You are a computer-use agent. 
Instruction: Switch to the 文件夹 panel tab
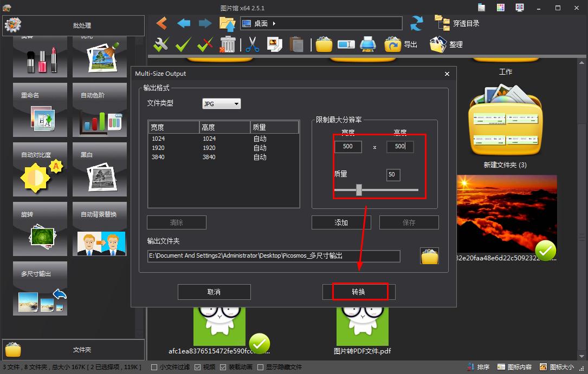[x=74, y=350]
